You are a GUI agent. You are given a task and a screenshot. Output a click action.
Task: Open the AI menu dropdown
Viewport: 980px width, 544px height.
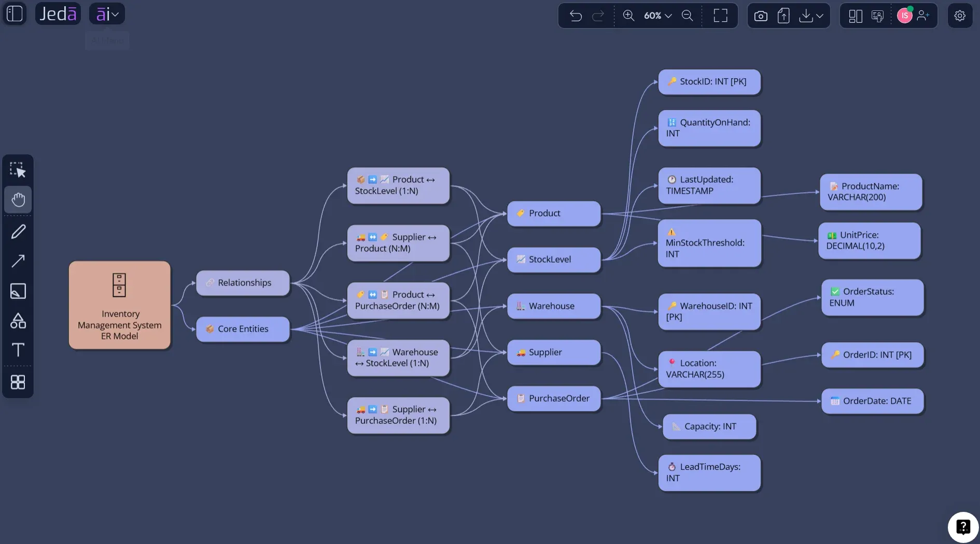pyautogui.click(x=107, y=14)
